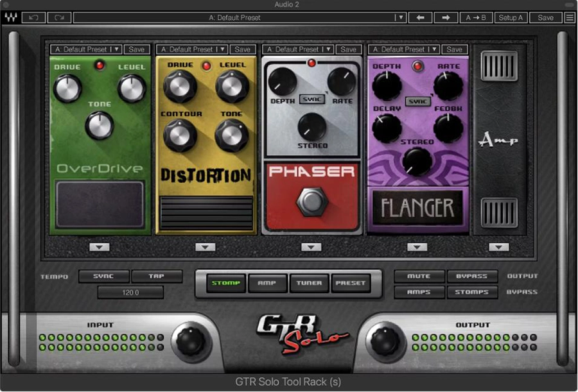Click the 120.0 tempo value field
Image resolution: width=578 pixels, height=392 pixels.
(130, 293)
